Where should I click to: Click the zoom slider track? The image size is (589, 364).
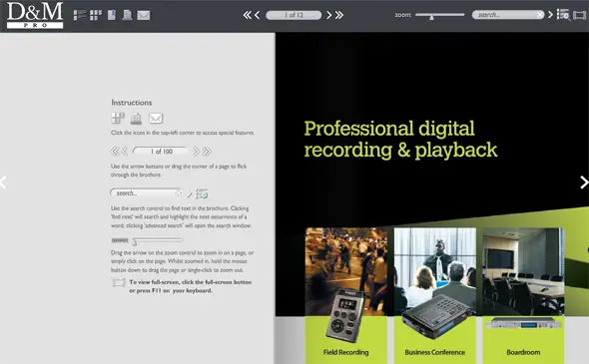point(440,15)
